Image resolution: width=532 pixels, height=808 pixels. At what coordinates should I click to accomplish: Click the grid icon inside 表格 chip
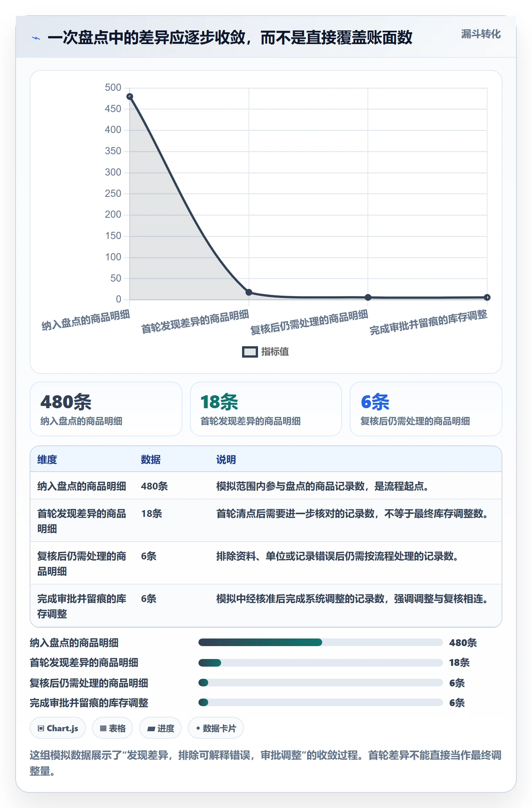pyautogui.click(x=103, y=729)
